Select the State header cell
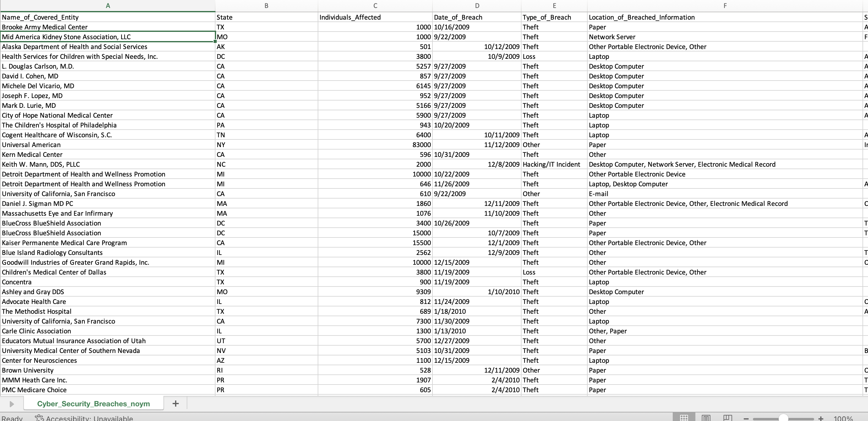This screenshot has width=868, height=421. pyautogui.click(x=267, y=17)
